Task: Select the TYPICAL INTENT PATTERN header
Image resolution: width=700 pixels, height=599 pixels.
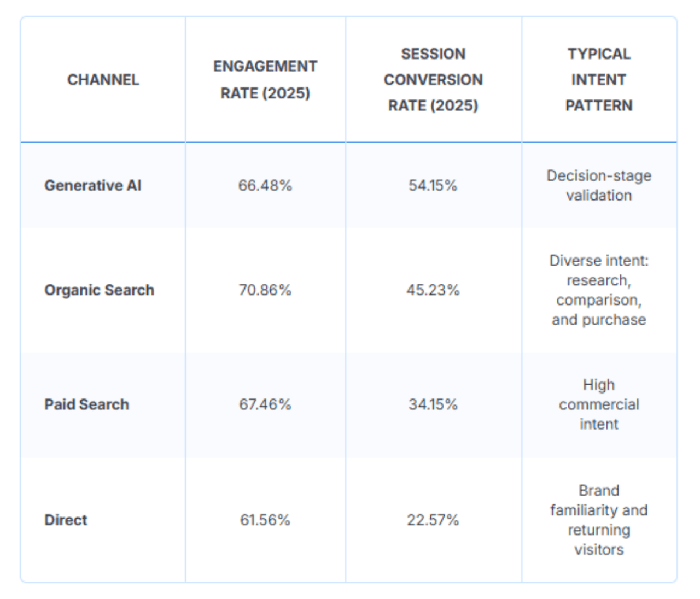Action: point(599,80)
